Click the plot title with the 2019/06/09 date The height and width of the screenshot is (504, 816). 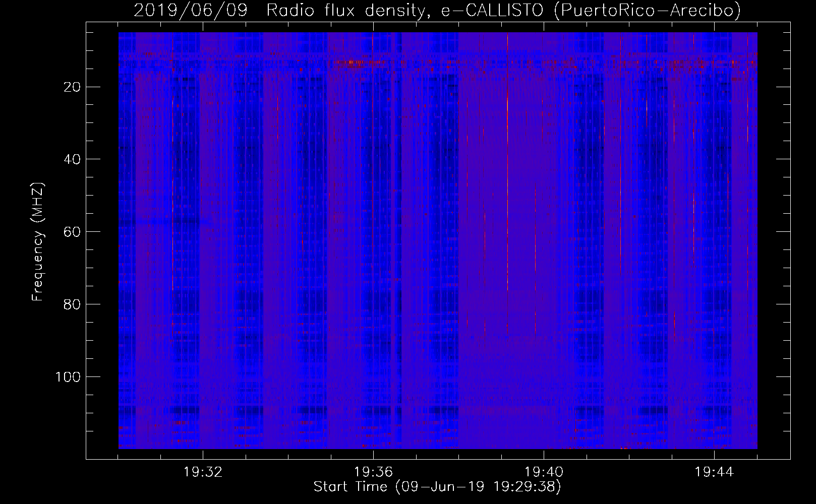437,10
